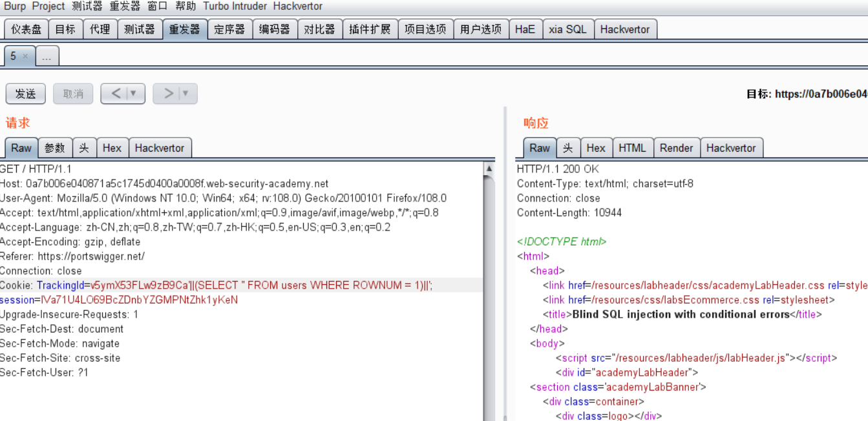Switch request view to Hex tab

[x=112, y=148]
